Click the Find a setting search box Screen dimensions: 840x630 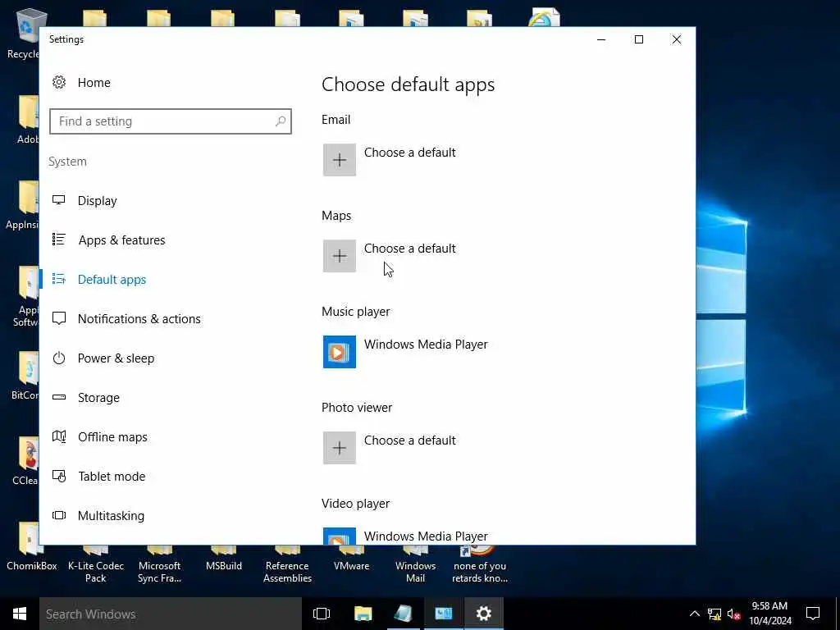(x=171, y=121)
